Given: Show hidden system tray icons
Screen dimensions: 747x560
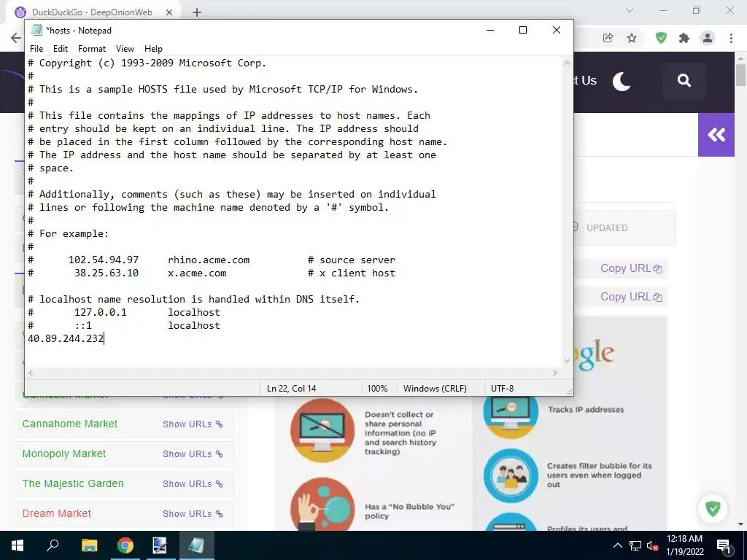Looking at the screenshot, I should (x=617, y=545).
